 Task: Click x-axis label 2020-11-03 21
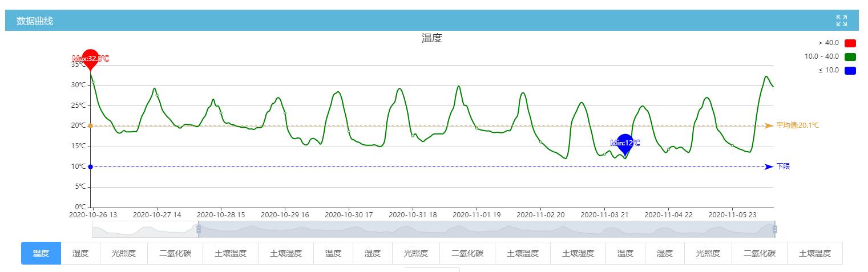tap(604, 215)
